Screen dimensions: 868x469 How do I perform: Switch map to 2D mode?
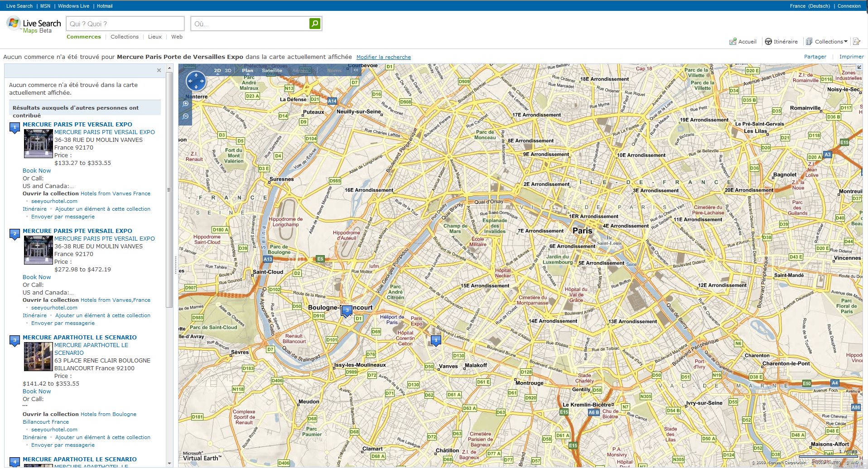217,70
